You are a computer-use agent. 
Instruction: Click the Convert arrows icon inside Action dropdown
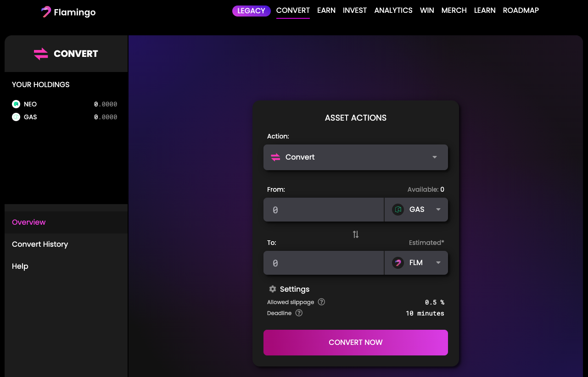point(275,157)
